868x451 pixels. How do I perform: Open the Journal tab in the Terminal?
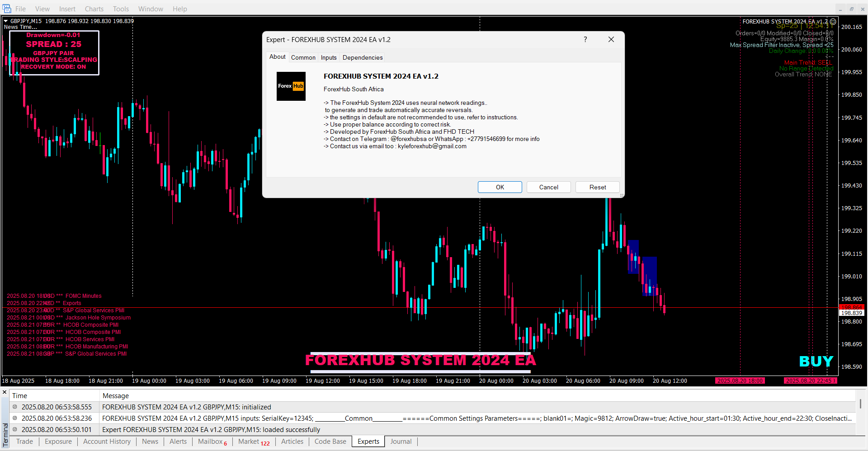point(401,442)
